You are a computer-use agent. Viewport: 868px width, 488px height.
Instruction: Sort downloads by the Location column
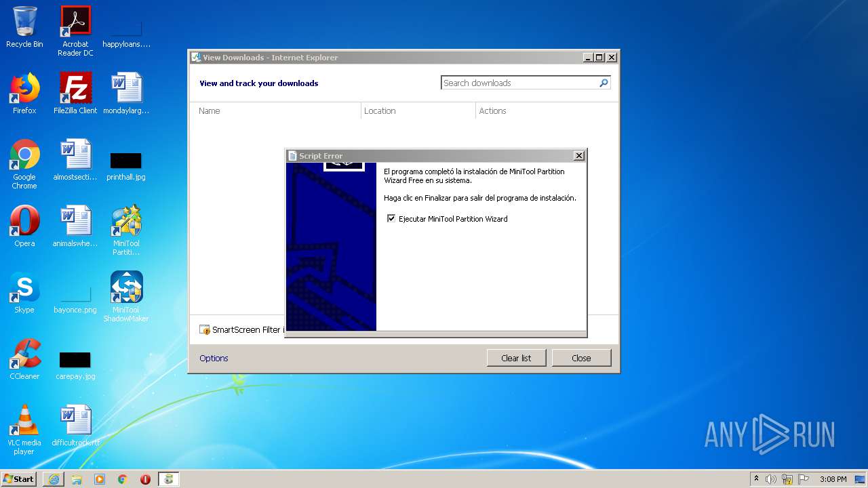pos(418,110)
